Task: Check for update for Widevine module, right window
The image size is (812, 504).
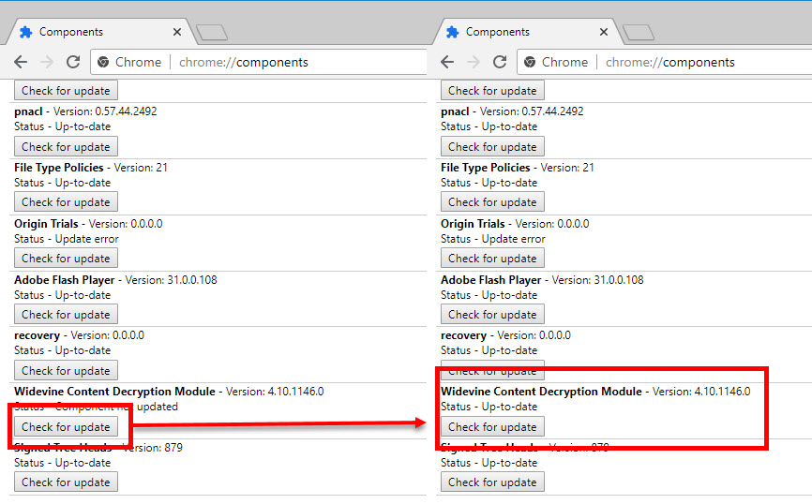Action: pos(492,427)
